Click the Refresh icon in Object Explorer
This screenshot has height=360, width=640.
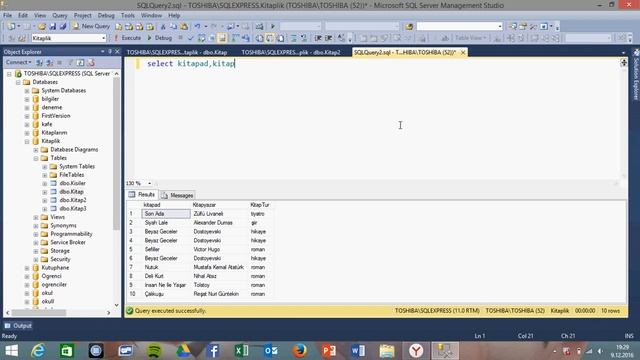coord(80,62)
